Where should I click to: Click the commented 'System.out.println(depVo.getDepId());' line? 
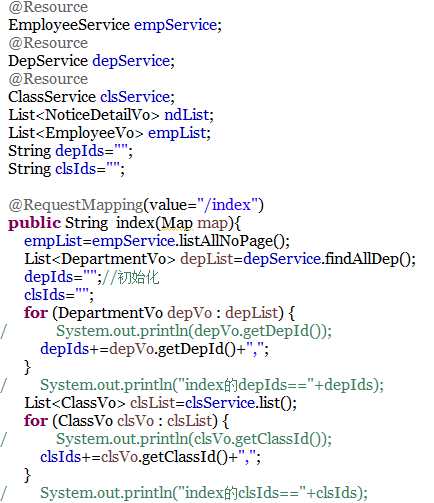tap(194, 331)
